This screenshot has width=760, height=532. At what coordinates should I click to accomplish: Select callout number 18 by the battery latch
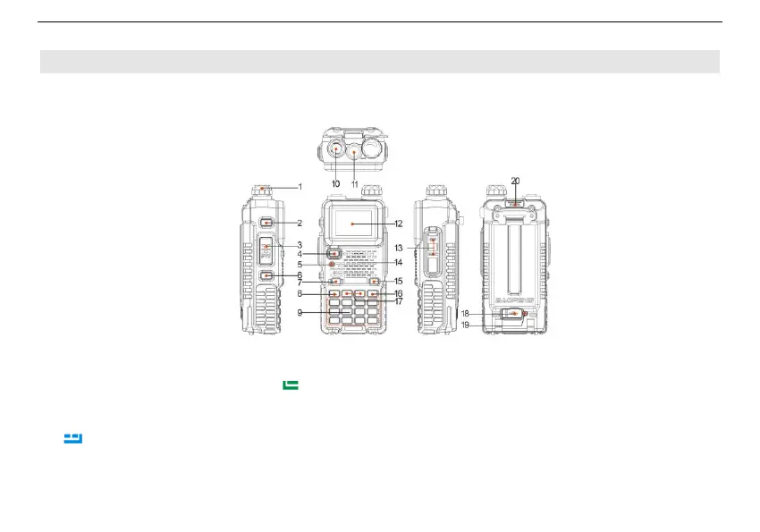(465, 314)
